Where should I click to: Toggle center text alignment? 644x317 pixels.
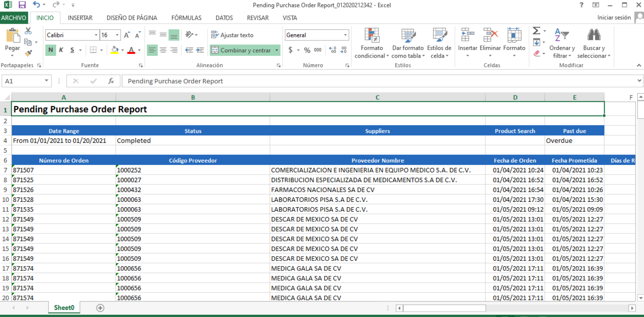tap(163, 50)
